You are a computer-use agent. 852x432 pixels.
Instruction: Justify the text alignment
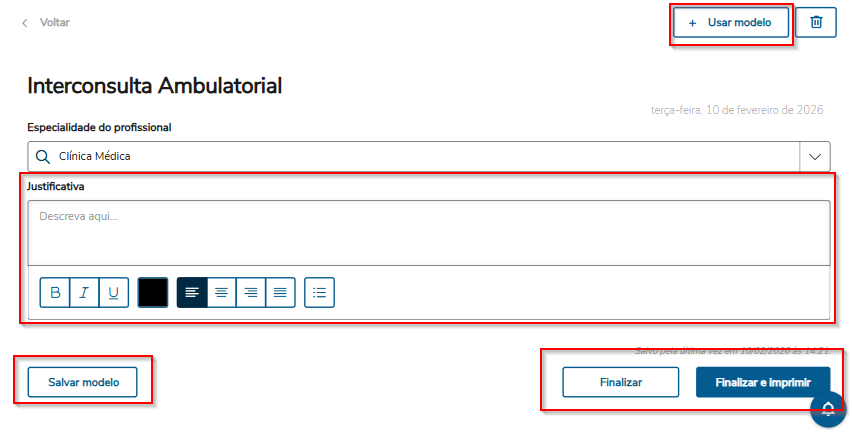point(281,292)
